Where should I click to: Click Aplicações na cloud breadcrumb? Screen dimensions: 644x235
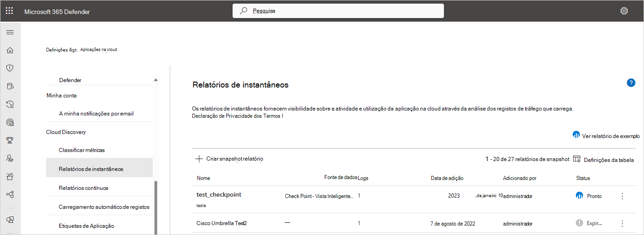[98, 50]
